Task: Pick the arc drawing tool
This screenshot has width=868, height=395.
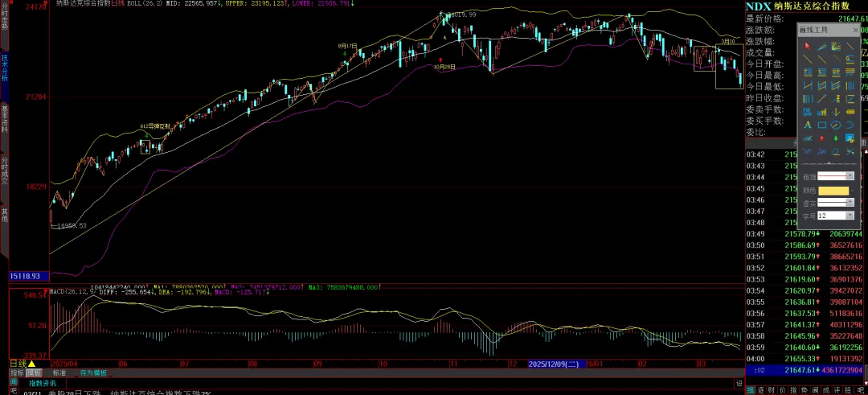Action: pos(850,124)
